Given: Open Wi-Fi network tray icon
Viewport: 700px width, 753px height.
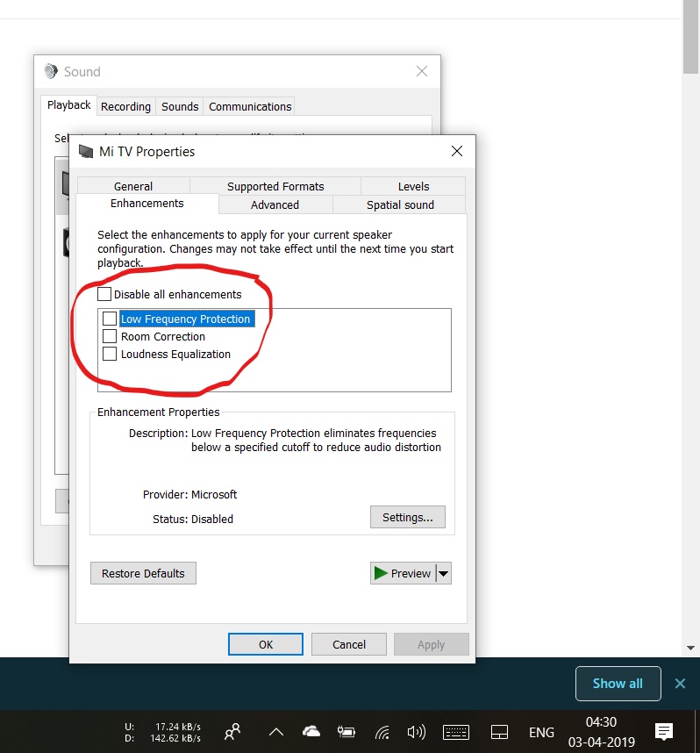Looking at the screenshot, I should (x=382, y=732).
